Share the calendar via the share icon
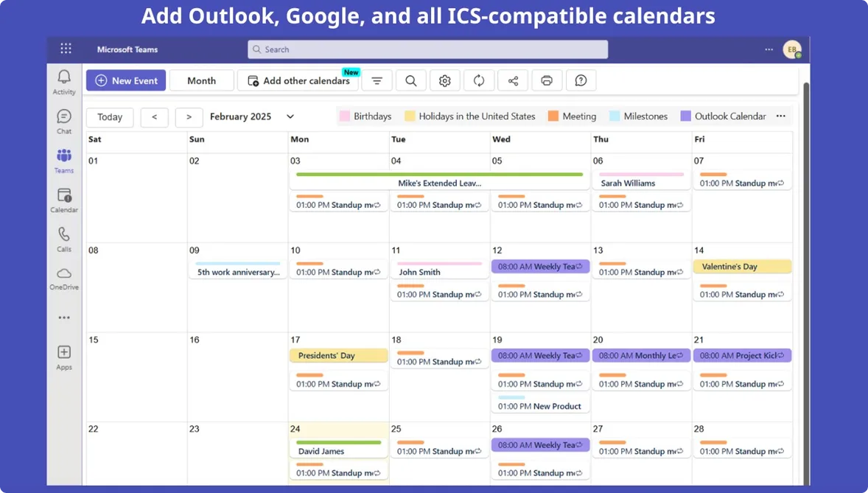Image resolution: width=868 pixels, height=493 pixels. (513, 80)
